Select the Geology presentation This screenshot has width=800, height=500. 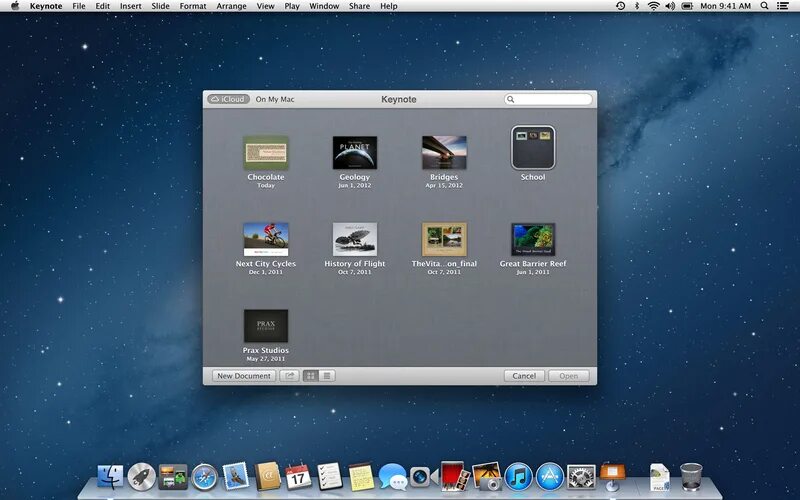pyautogui.click(x=355, y=153)
